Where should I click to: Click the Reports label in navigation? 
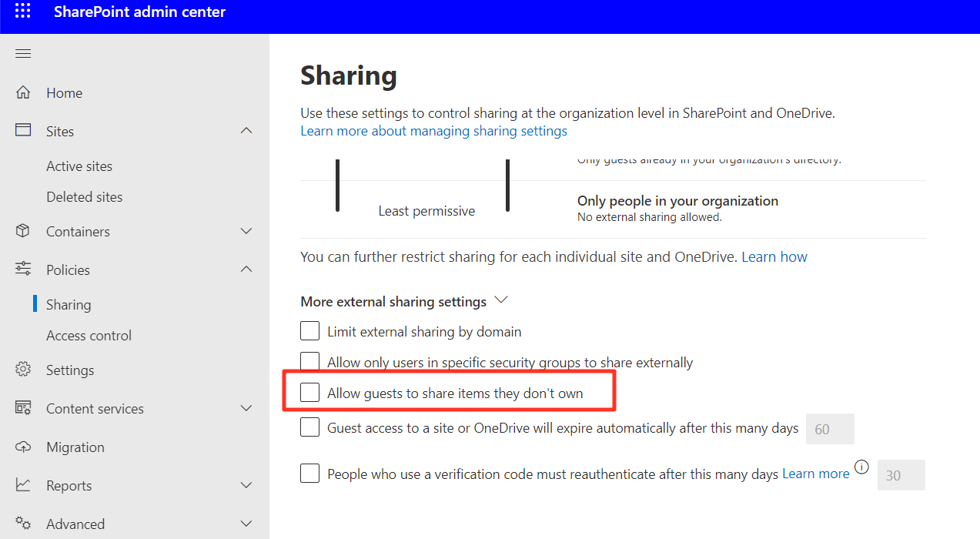pos(69,486)
